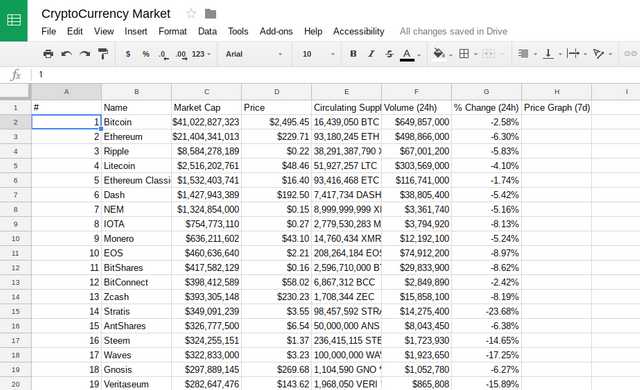
Task: Open the Sheets home icon
Action: pos(14,20)
